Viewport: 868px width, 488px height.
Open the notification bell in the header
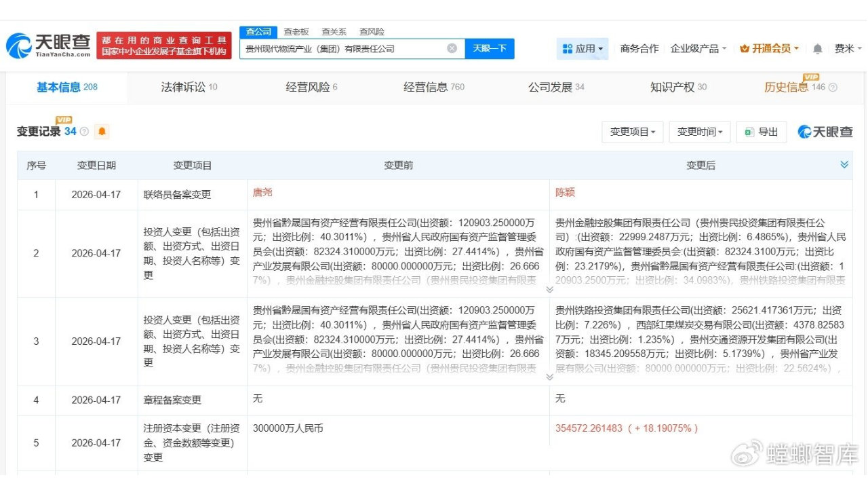click(818, 49)
